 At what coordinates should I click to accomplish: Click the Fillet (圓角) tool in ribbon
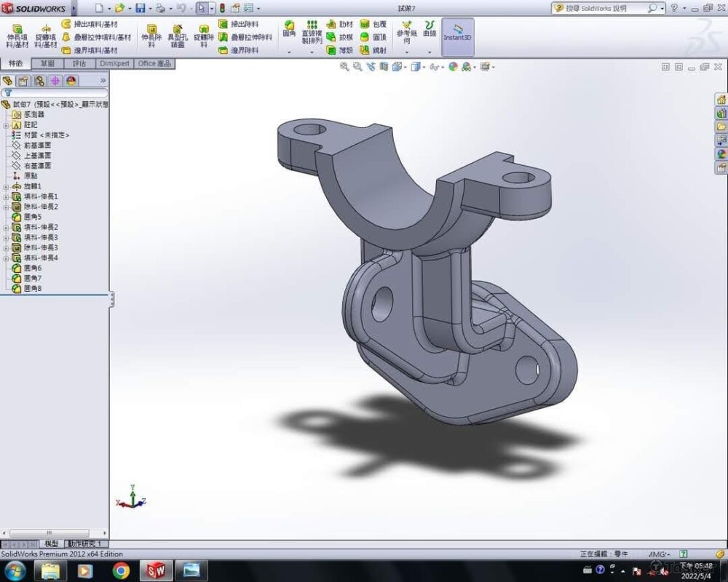coord(289,29)
